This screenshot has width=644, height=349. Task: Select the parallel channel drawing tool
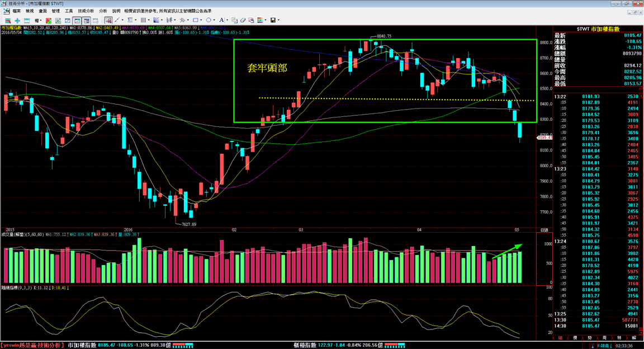[x=169, y=20]
